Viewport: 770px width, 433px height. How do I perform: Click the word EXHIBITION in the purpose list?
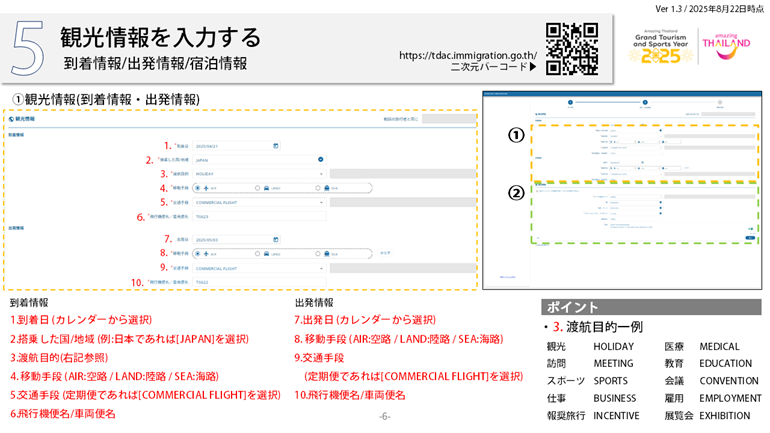725,416
